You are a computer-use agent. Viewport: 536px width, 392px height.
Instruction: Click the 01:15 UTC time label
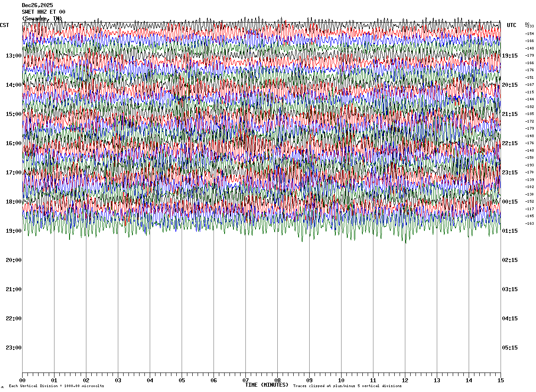509,231
